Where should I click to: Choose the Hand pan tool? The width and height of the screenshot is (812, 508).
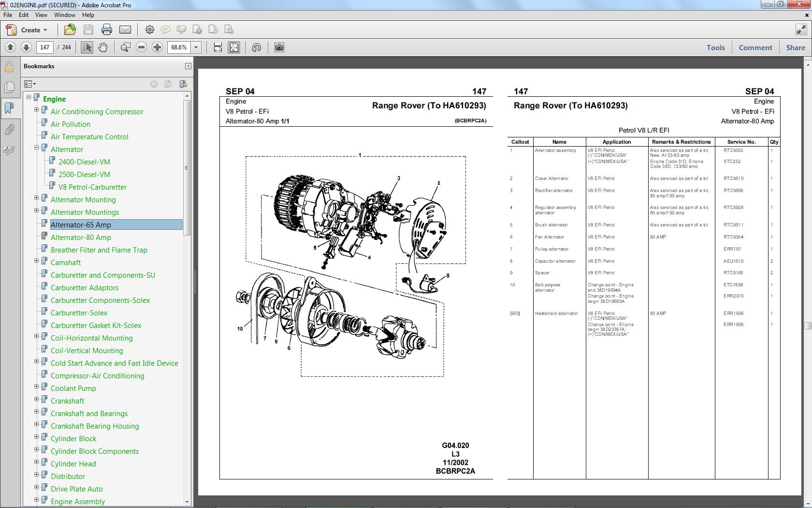(103, 47)
